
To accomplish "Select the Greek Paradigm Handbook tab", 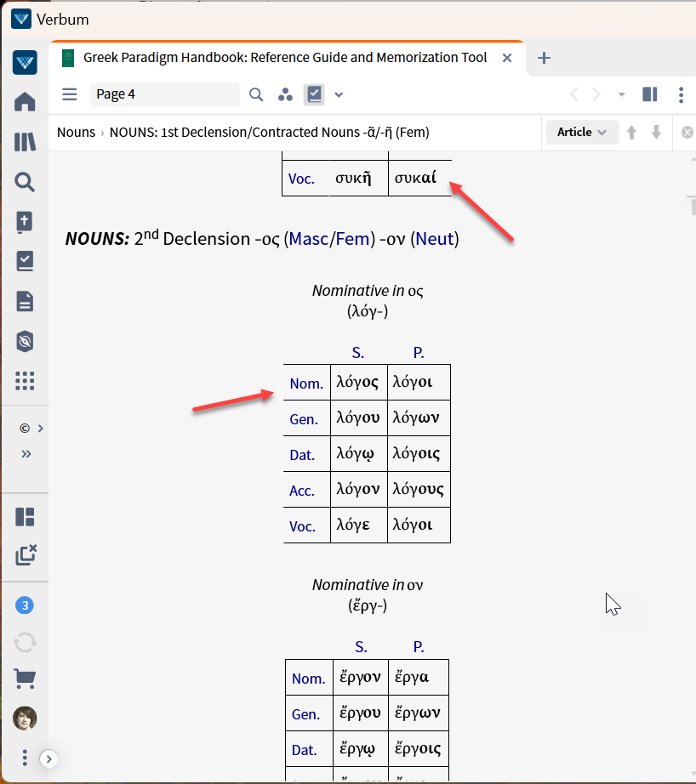I will [x=285, y=58].
